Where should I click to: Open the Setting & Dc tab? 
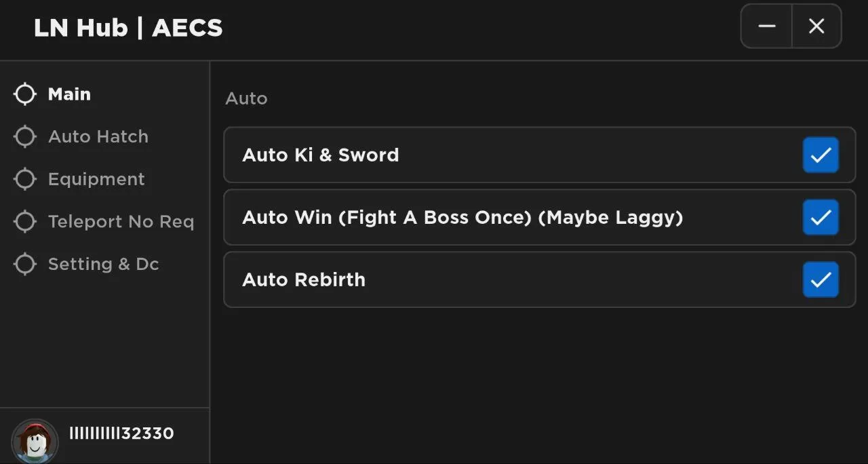(103, 264)
